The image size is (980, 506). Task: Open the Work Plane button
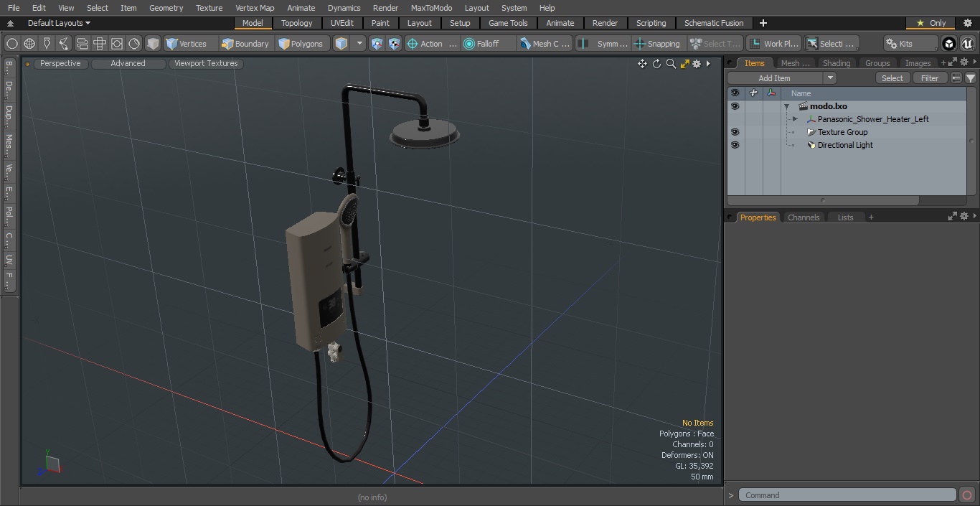coord(774,44)
